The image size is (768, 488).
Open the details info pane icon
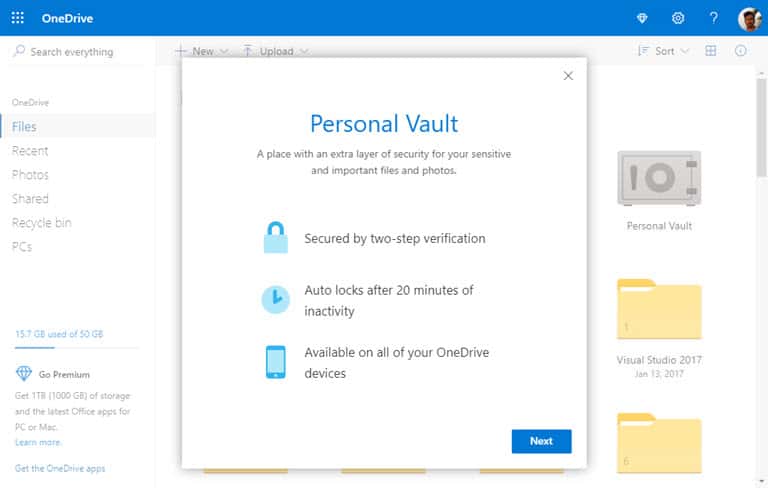point(741,51)
